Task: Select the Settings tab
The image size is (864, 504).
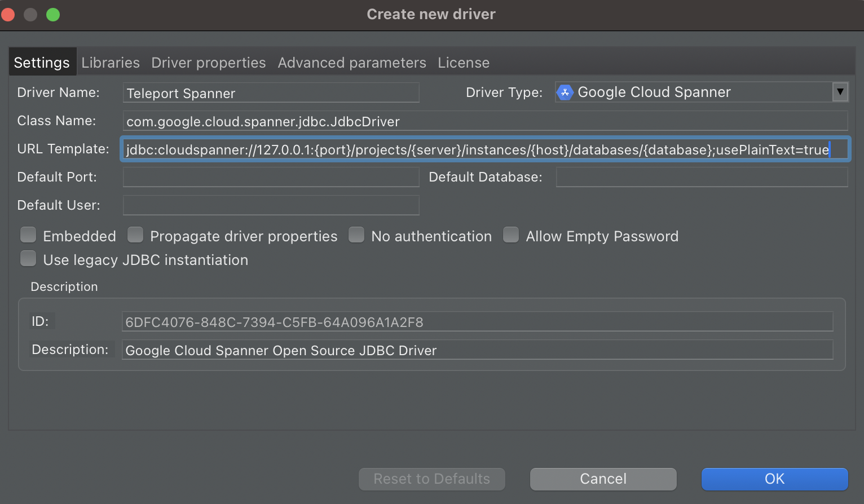Action: [42, 62]
